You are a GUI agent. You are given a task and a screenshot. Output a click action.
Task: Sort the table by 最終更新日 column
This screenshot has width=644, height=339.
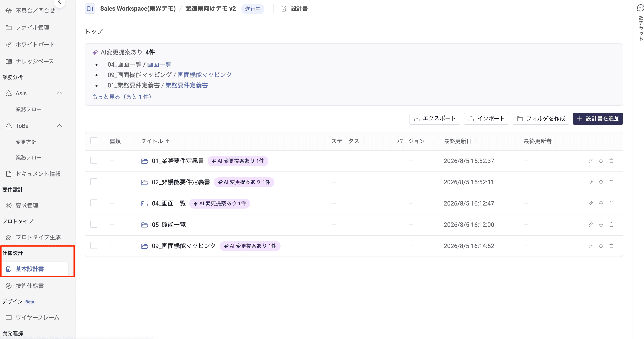pyautogui.click(x=461, y=141)
